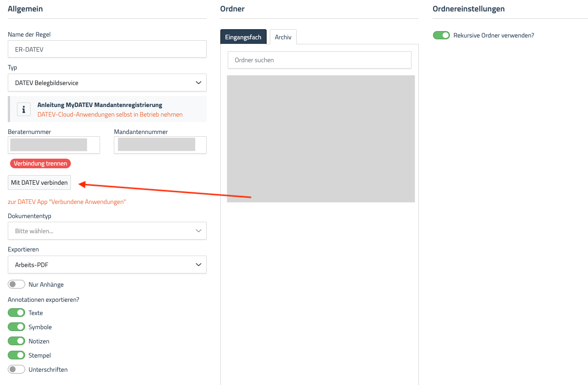Open the DATEV-Cloud-Anwendungen selbst in Betrieb nehmen link
This screenshot has width=588, height=385.
pos(110,114)
